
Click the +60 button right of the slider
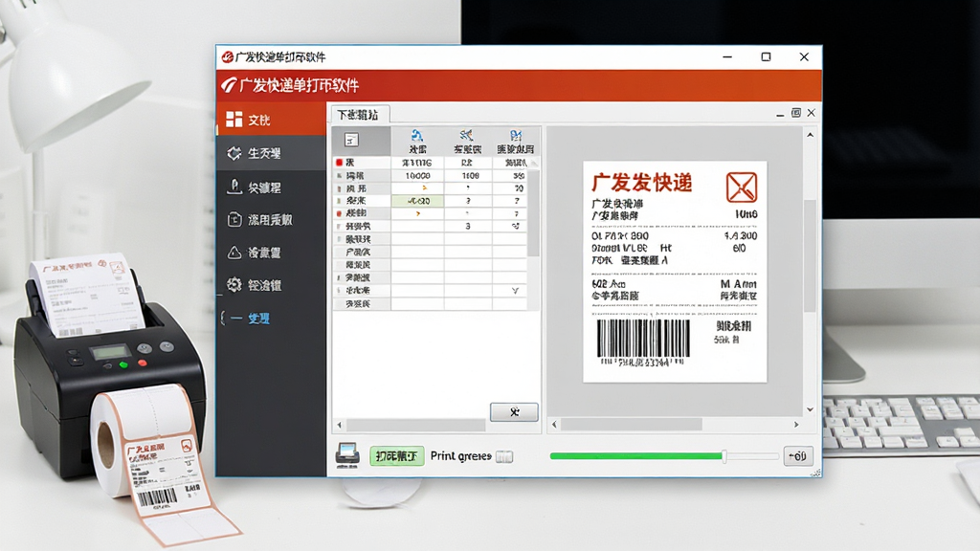(x=798, y=456)
